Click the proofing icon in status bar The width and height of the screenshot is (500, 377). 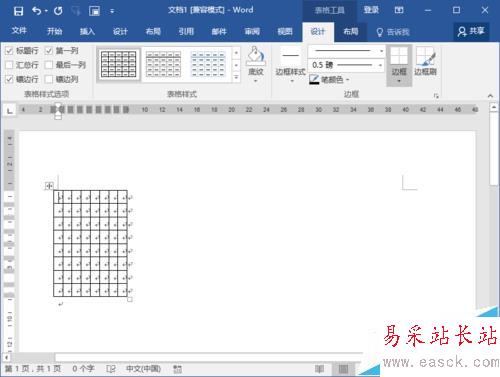coord(111,369)
